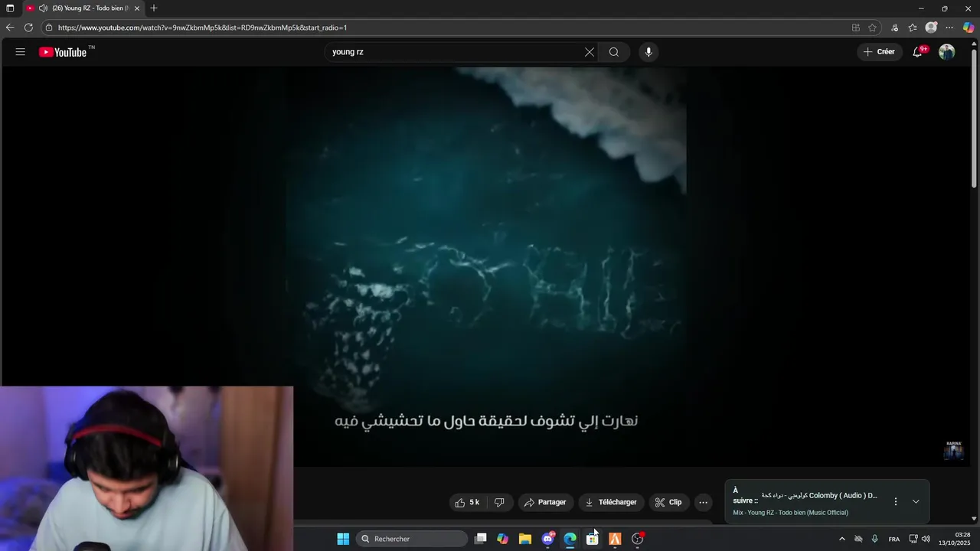
Task: Select the Young RZ - Todo bien tab
Action: point(83,8)
